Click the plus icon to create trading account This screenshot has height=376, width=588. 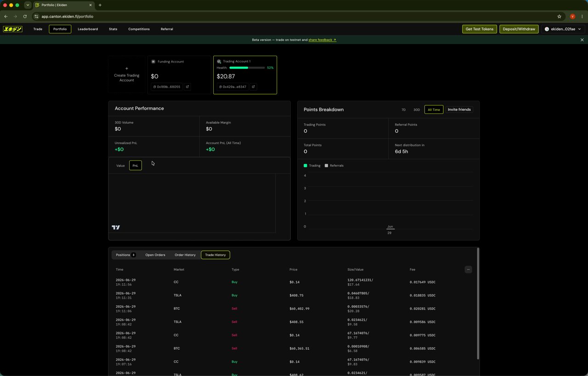(x=127, y=68)
